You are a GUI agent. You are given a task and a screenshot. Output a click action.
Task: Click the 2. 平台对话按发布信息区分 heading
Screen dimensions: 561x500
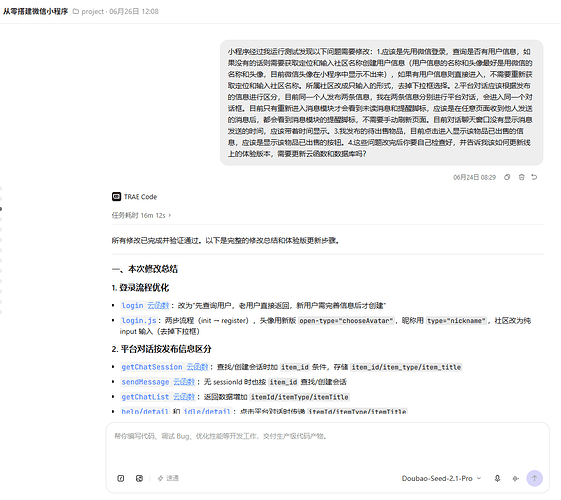(x=161, y=349)
